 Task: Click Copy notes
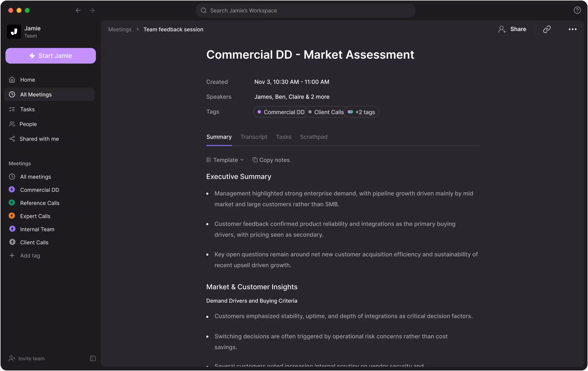click(271, 160)
